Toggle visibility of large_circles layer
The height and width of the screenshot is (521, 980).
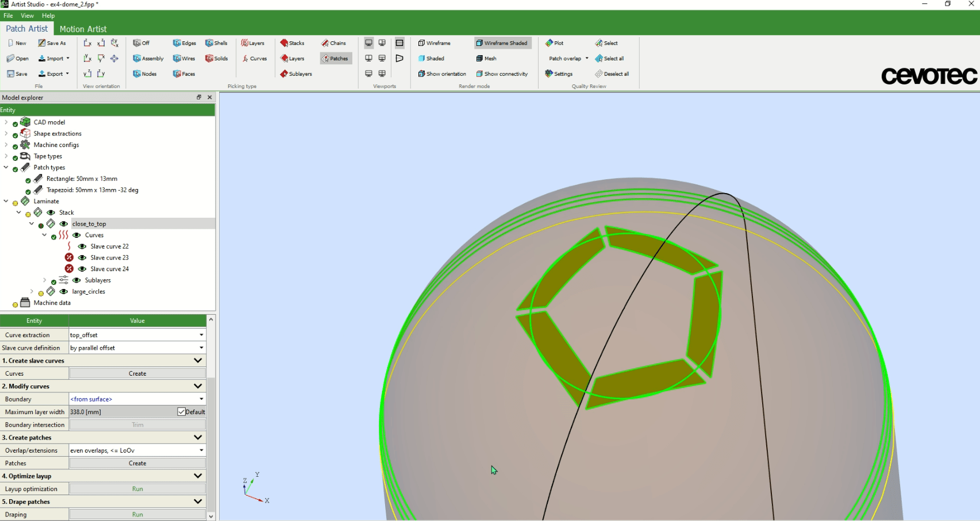64,292
